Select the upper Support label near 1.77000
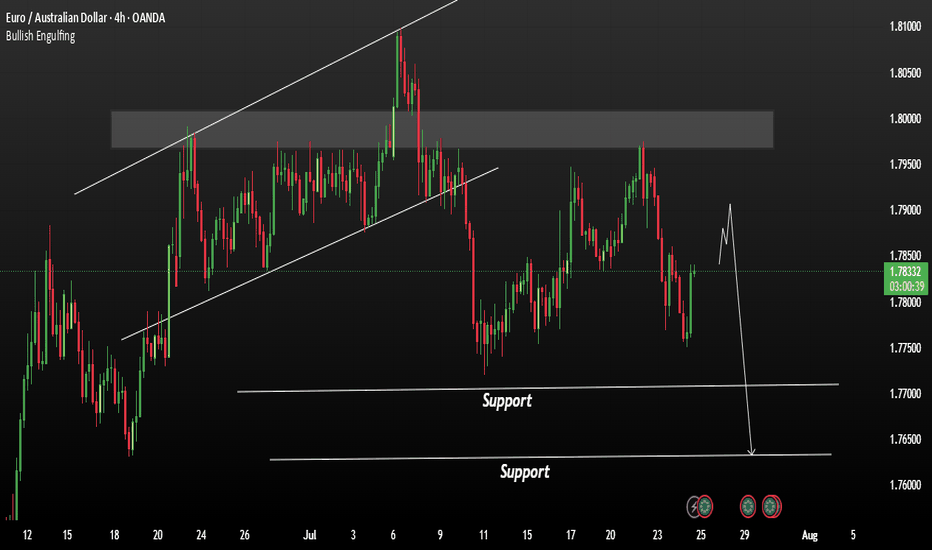932x550 pixels. pos(507,401)
